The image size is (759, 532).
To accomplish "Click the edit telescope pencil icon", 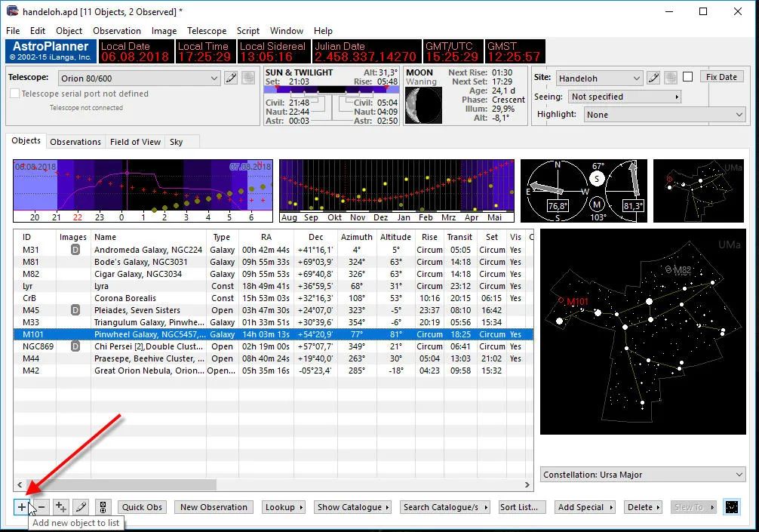I will pyautogui.click(x=232, y=78).
